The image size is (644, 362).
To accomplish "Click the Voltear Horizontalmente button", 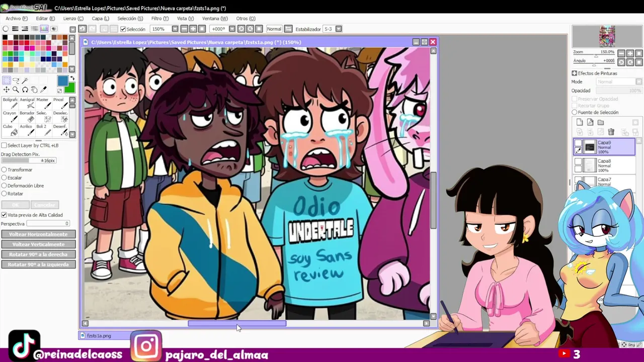I will pos(38,234).
